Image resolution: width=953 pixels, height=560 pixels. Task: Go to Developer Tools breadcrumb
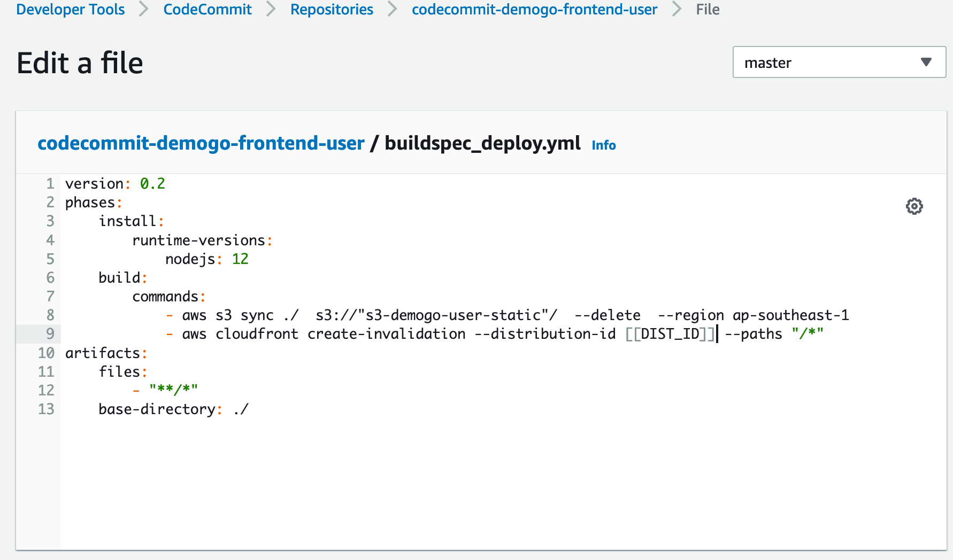click(x=70, y=10)
